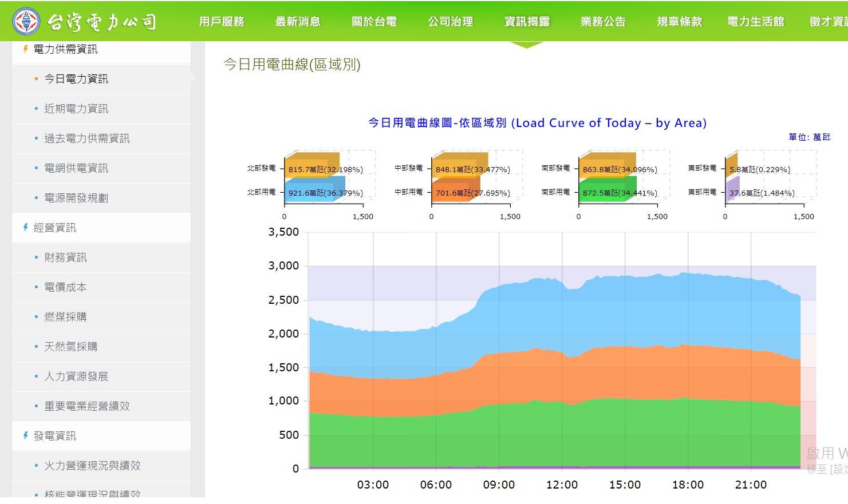This screenshot has height=504, width=848.
Task: Go to 近期電力資訊 page
Action: coord(101,109)
